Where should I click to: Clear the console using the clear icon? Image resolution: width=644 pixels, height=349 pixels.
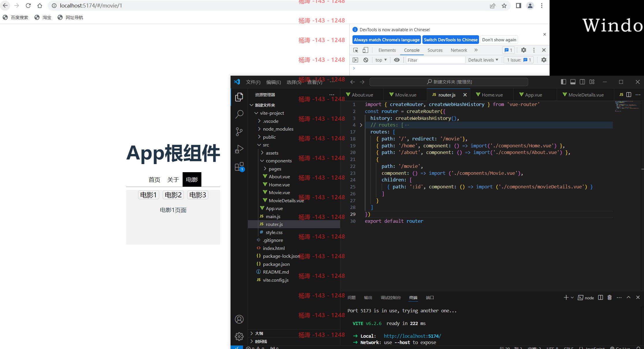pos(366,60)
